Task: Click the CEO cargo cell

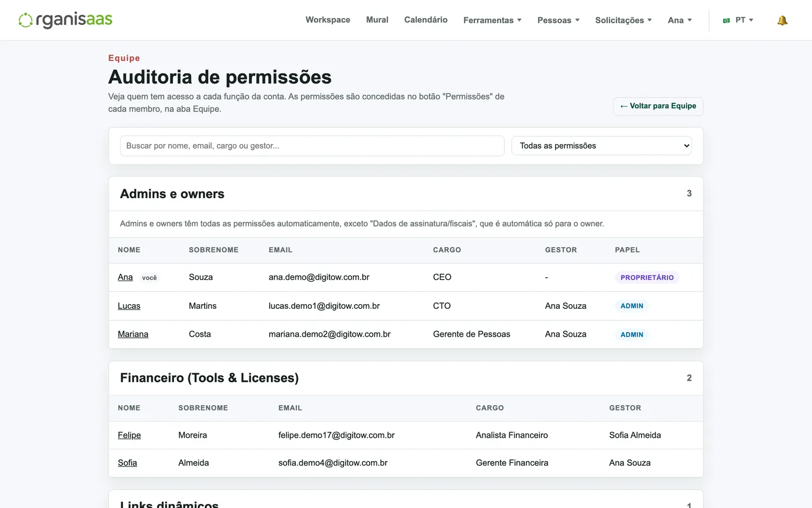Action: pyautogui.click(x=442, y=277)
